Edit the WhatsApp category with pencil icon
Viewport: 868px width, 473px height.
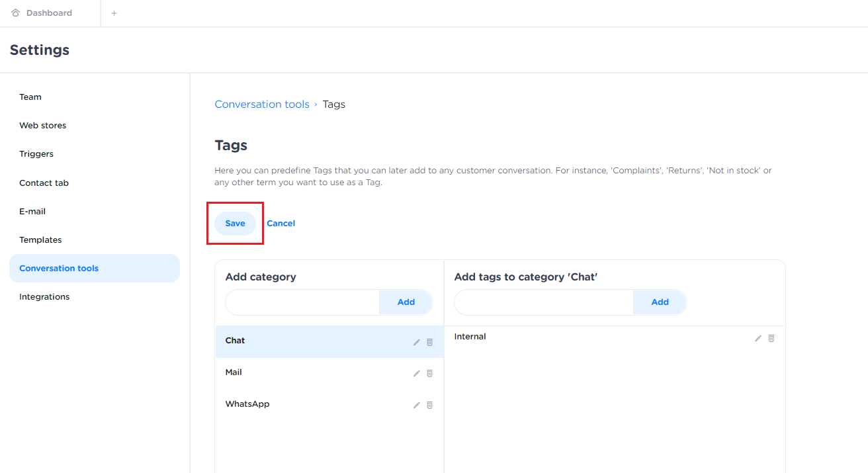(416, 406)
